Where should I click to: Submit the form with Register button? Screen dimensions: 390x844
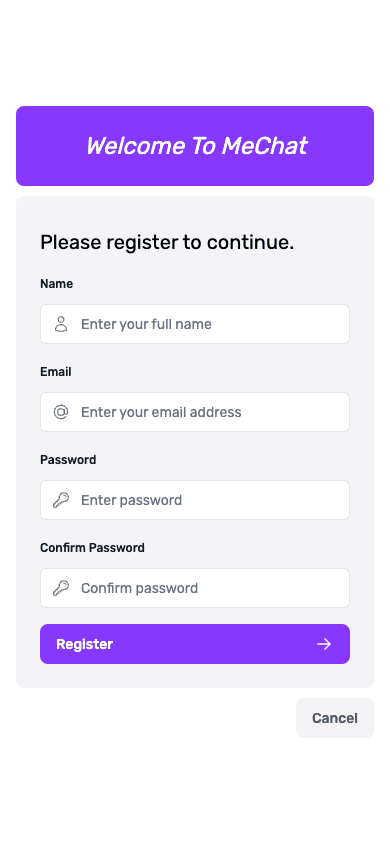(195, 644)
